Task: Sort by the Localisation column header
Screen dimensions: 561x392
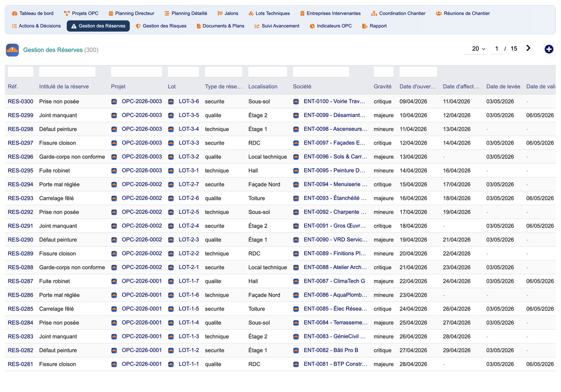Action: pos(263,86)
